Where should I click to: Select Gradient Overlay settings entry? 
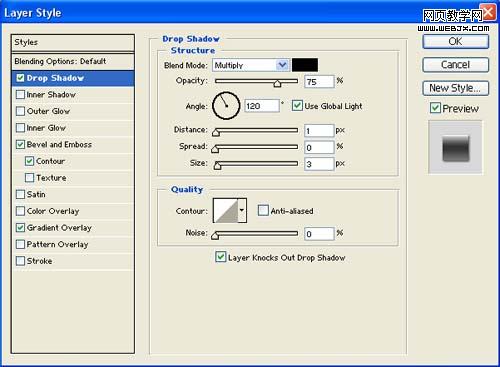(x=59, y=228)
